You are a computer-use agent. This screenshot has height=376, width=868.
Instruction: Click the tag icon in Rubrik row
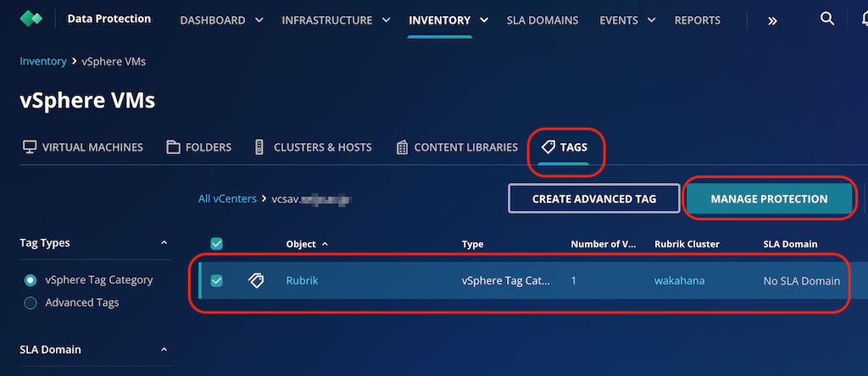coord(256,281)
